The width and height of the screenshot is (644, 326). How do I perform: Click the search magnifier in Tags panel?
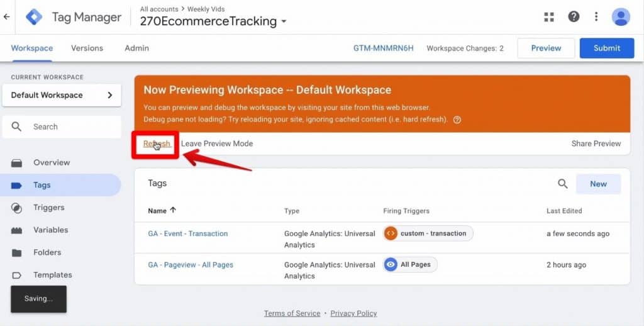point(563,184)
